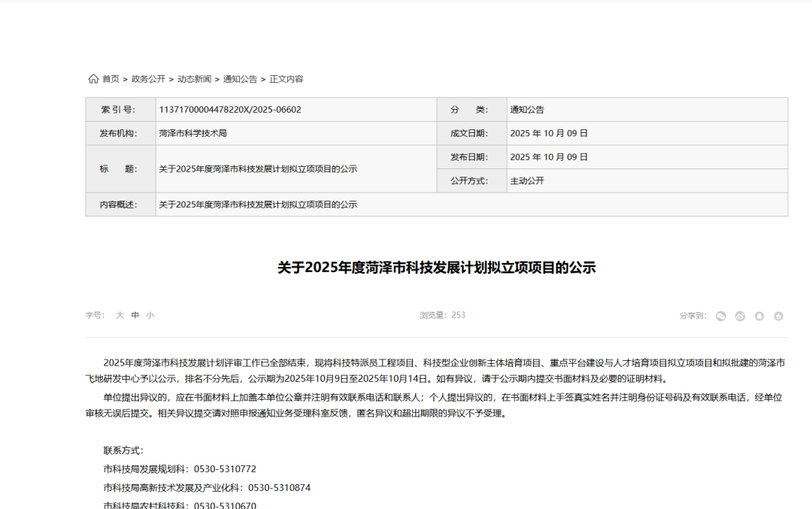Click the bold article headline
812x509 pixels.
click(x=436, y=268)
